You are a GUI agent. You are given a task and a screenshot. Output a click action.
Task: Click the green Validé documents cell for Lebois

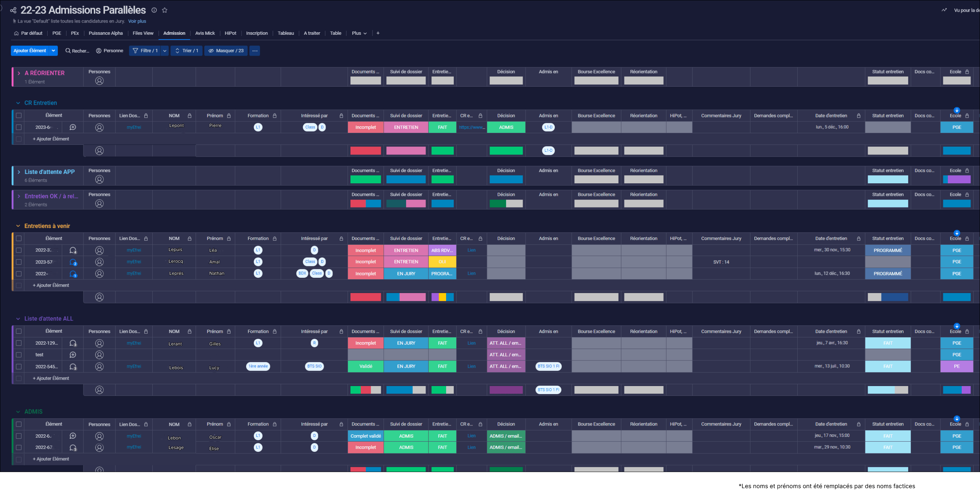coord(365,367)
